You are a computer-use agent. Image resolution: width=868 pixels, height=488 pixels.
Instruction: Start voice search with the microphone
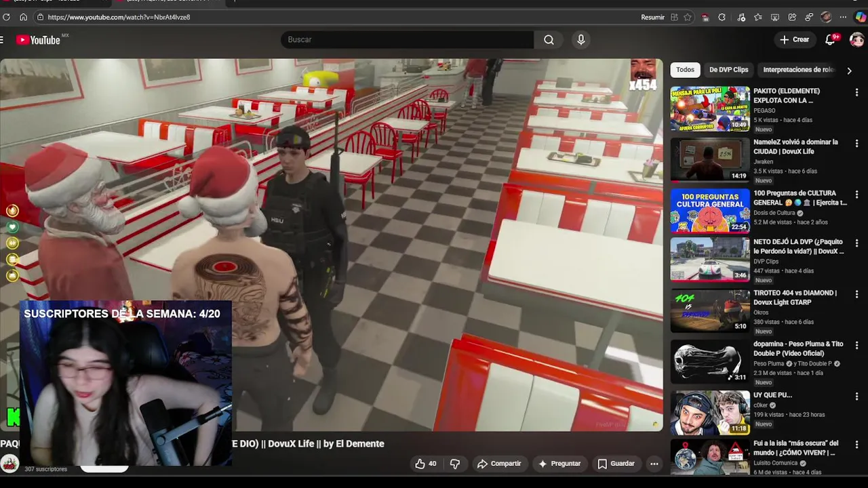pos(580,40)
